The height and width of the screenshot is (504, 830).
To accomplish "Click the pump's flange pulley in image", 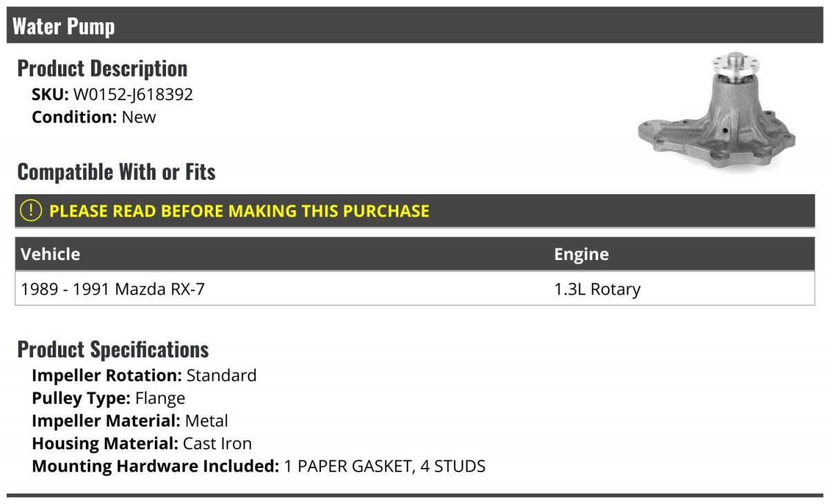I will [739, 65].
